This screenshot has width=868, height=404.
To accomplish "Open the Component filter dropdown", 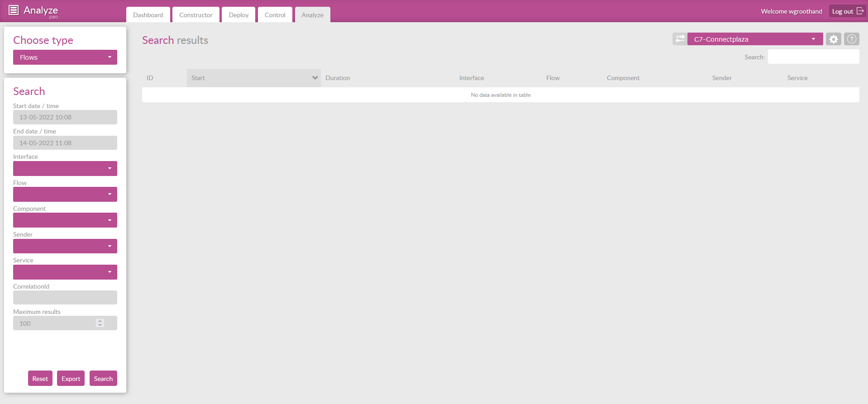I will (65, 220).
